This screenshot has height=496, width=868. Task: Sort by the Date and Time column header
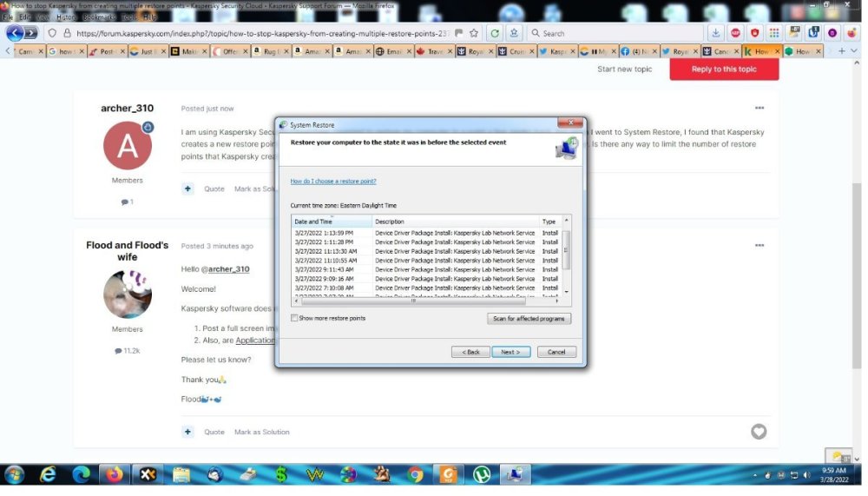(332, 222)
